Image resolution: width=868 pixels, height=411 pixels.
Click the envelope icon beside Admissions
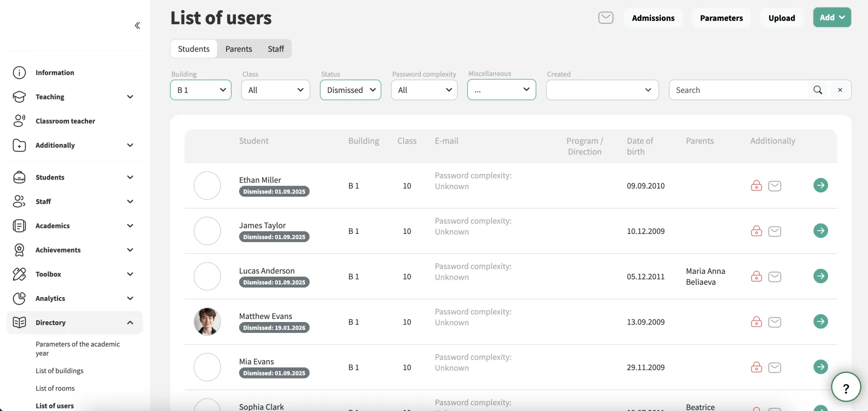606,18
